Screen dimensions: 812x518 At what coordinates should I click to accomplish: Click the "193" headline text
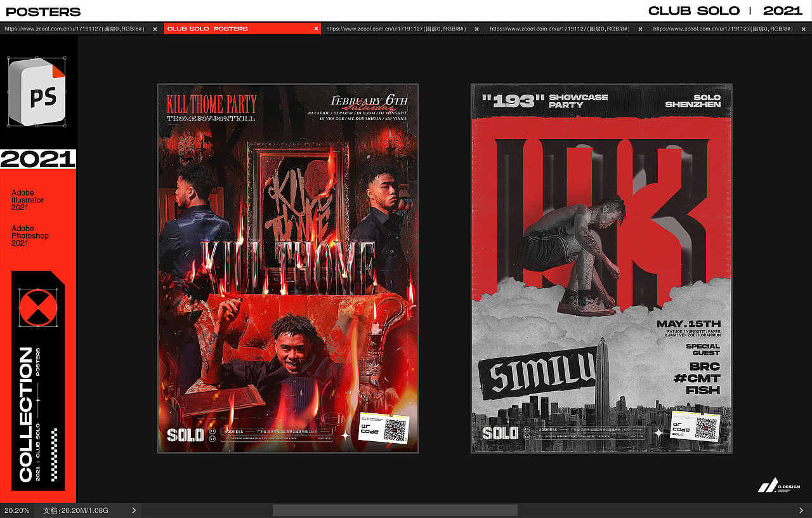513,101
